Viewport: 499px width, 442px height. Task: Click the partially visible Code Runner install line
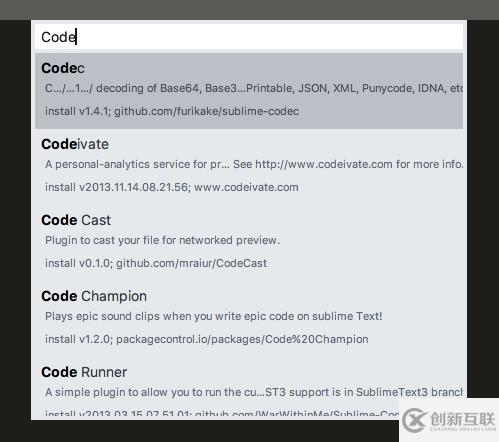click(x=222, y=414)
